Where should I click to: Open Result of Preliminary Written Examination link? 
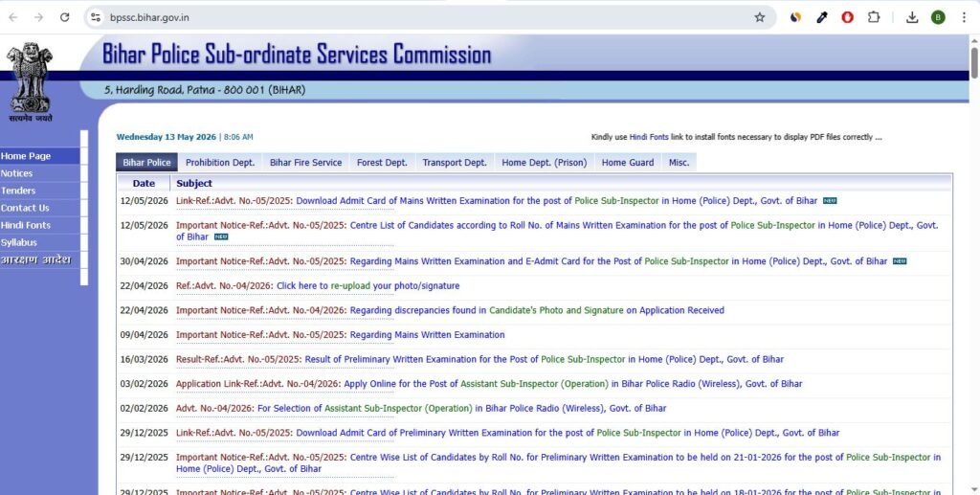pos(544,360)
